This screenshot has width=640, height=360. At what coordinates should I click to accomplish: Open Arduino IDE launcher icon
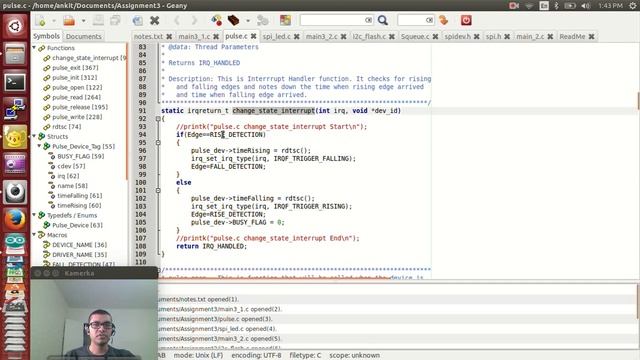tap(15, 243)
